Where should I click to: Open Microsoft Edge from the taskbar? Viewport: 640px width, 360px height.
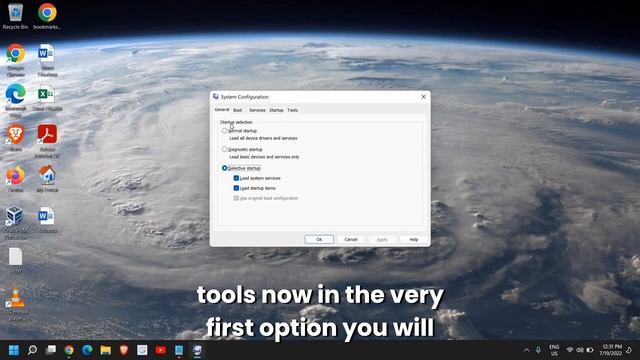87,350
